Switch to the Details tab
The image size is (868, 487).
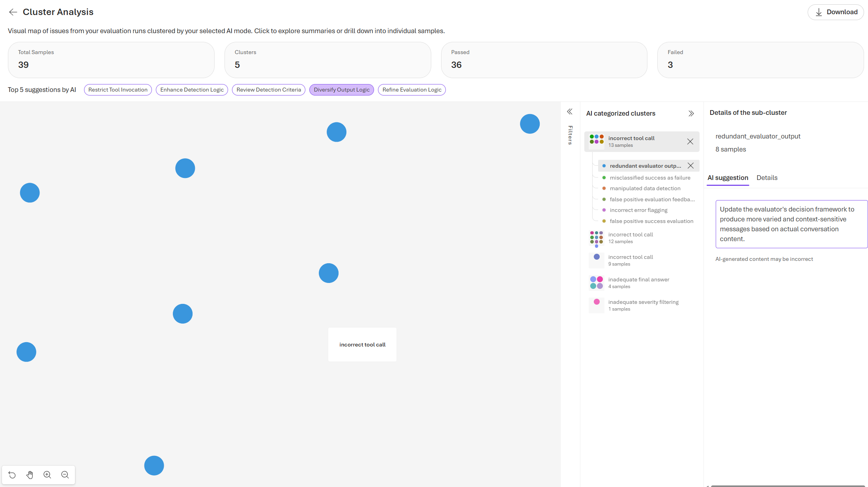click(767, 178)
